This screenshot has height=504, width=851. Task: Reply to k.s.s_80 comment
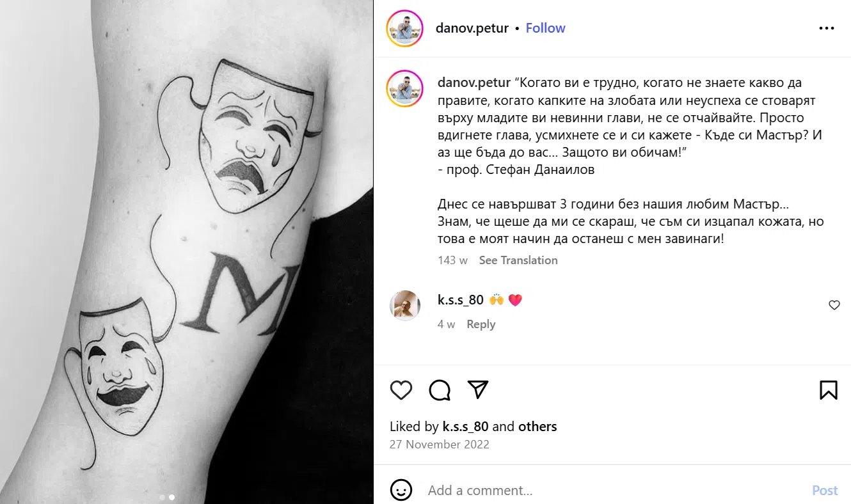[481, 324]
